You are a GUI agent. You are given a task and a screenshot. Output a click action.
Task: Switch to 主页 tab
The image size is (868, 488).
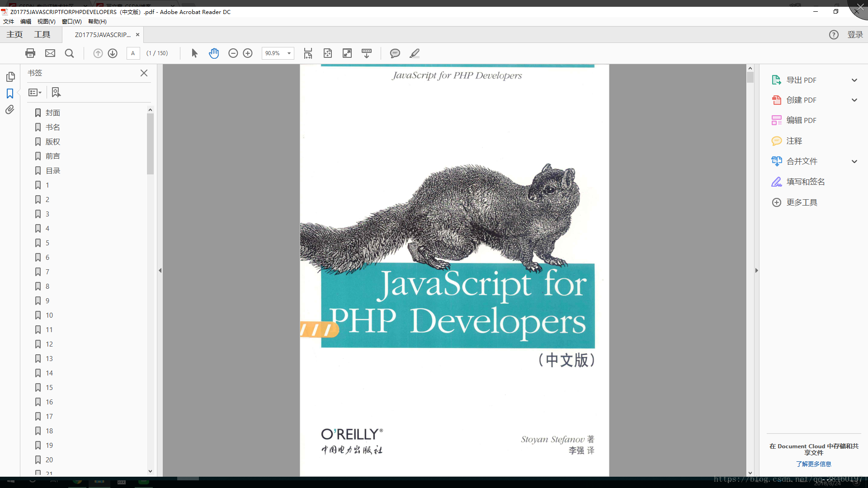14,35
